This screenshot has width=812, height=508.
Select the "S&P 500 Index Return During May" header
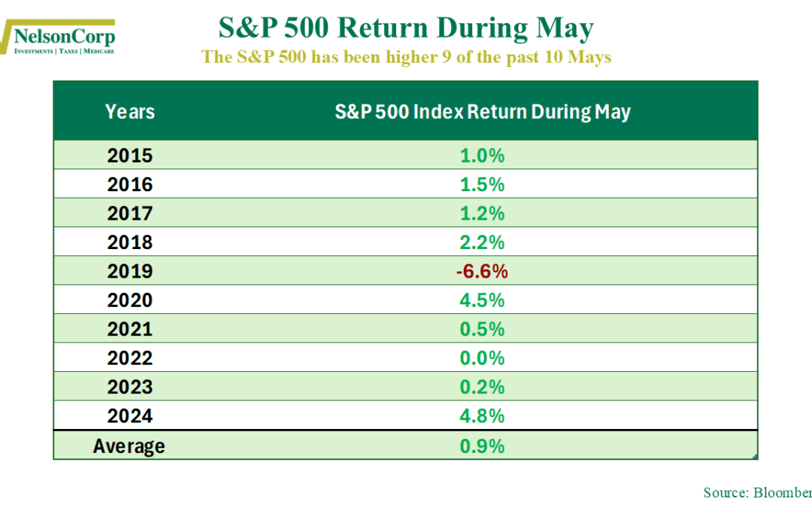click(482, 112)
